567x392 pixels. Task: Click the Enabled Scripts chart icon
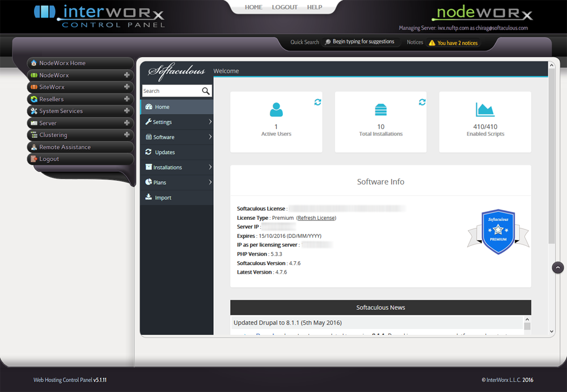point(485,109)
